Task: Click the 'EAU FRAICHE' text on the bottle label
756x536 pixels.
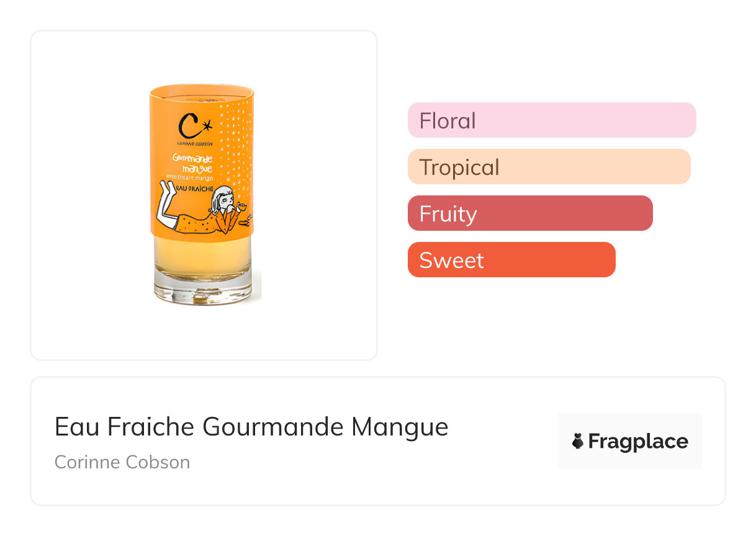Action: coord(195,189)
